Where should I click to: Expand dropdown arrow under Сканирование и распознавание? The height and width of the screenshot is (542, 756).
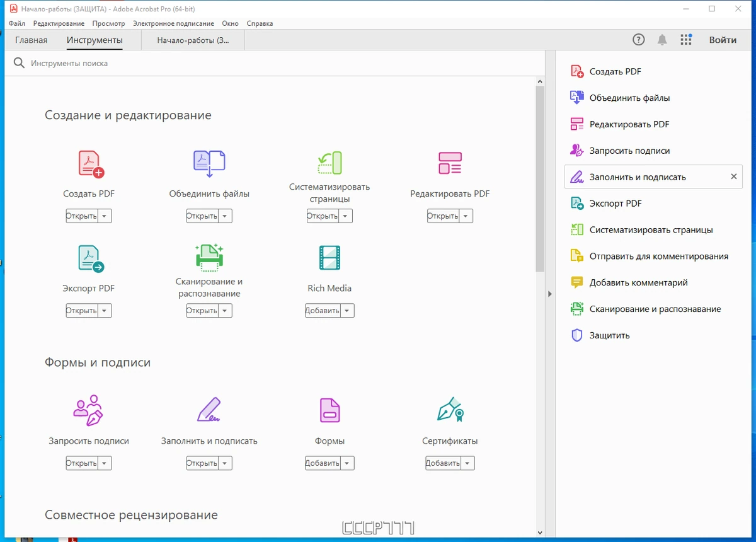pos(226,311)
